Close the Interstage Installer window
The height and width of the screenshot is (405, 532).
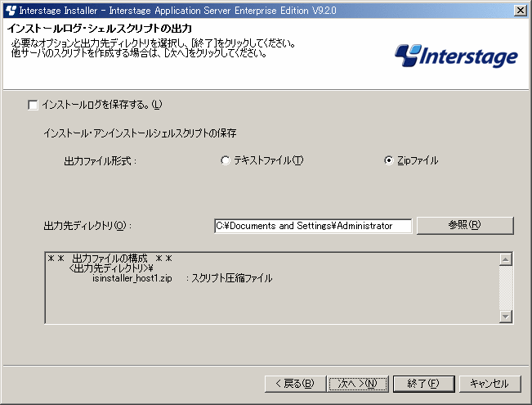[520, 11]
